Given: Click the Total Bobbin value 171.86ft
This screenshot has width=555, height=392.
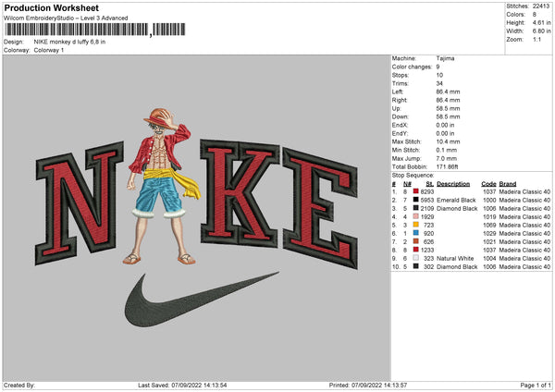Looking at the screenshot, I should (448, 166).
